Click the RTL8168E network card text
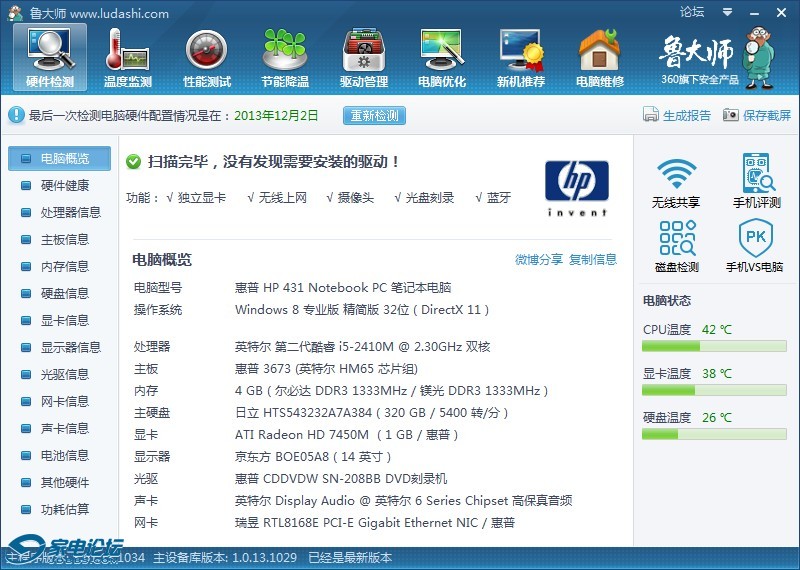Screen dimensions: 800x570 click(x=375, y=523)
